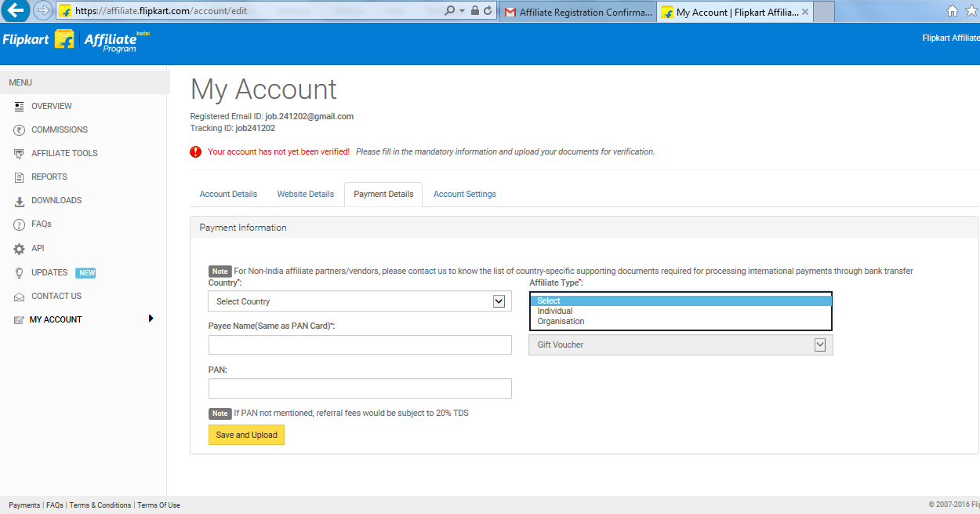Viewport: 980px width, 514px height.
Task: Open the browser Favorites star icon
Action: coord(973,11)
